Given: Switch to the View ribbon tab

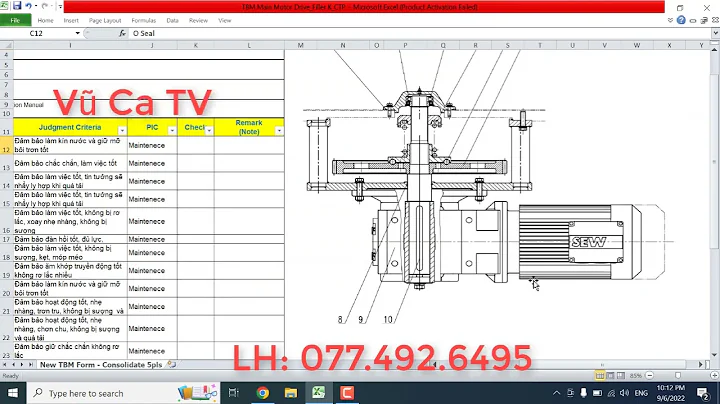Looking at the screenshot, I should click(225, 20).
